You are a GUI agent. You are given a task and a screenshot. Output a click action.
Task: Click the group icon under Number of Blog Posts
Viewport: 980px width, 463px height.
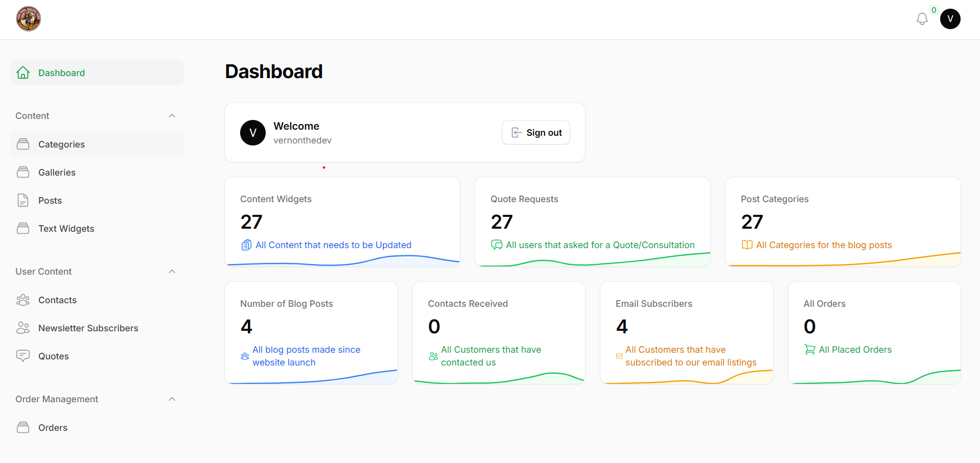(245, 356)
